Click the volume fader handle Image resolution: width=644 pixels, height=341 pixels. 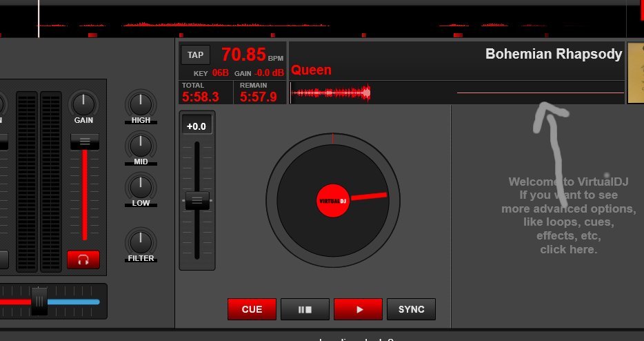point(85,142)
